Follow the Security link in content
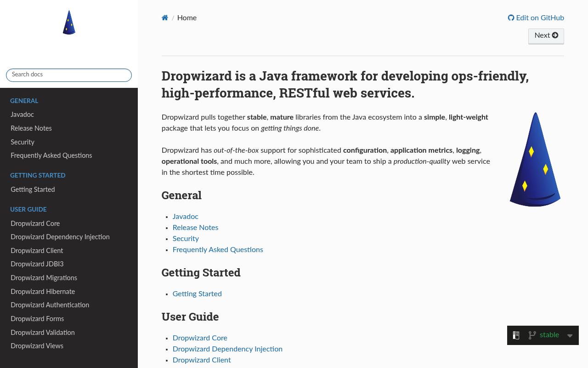The width and height of the screenshot is (588, 368). [x=186, y=239]
